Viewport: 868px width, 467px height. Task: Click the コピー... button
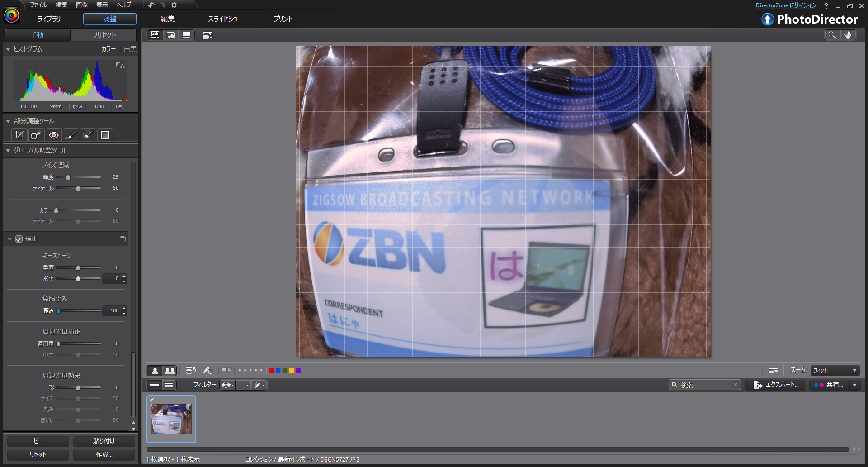tap(38, 441)
